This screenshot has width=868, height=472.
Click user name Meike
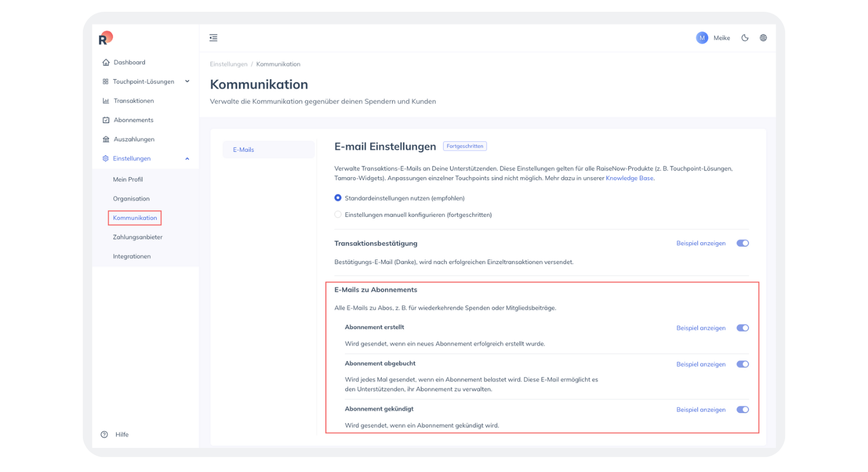coord(721,38)
